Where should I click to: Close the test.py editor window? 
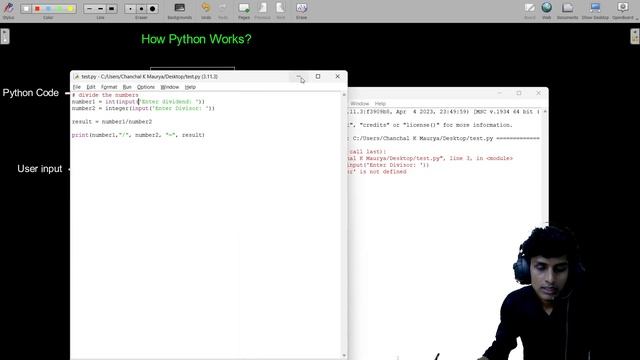tap(338, 76)
